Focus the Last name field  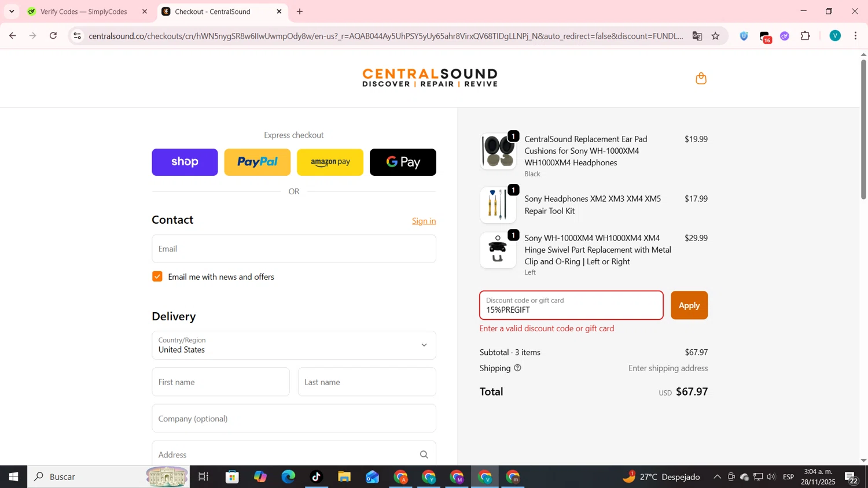(367, 382)
